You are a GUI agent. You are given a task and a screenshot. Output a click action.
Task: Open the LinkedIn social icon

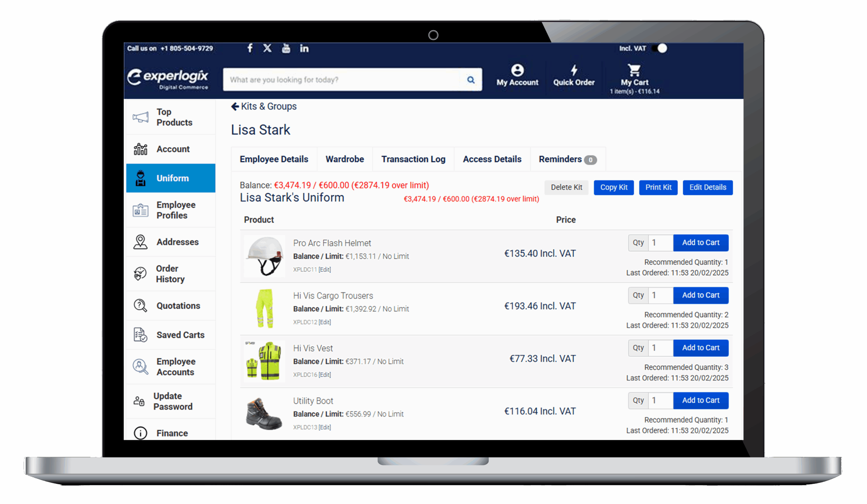(x=304, y=48)
